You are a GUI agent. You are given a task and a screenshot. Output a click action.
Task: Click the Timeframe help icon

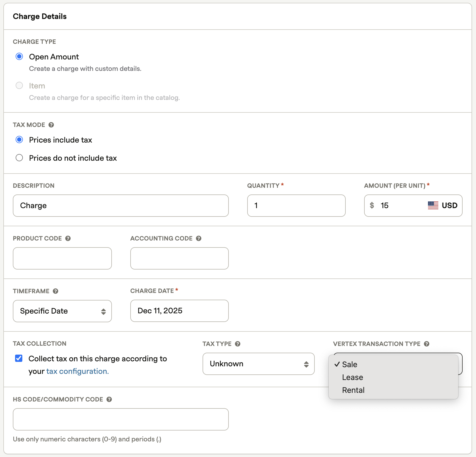coord(56,291)
